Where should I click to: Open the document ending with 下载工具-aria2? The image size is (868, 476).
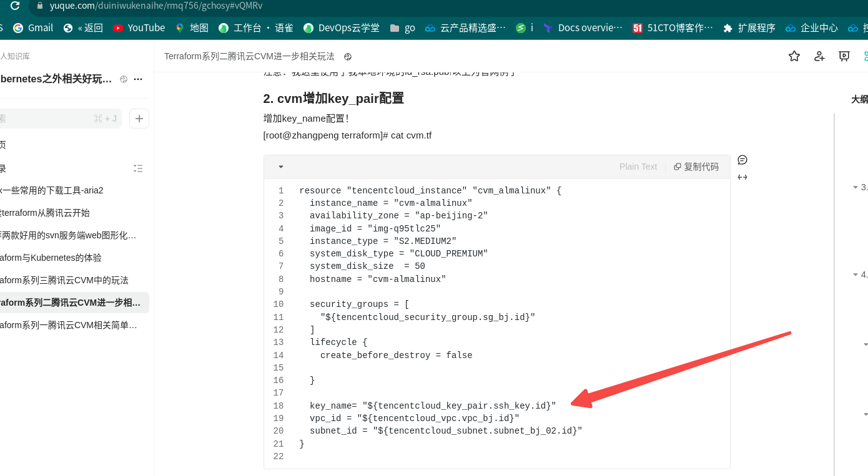click(51, 190)
